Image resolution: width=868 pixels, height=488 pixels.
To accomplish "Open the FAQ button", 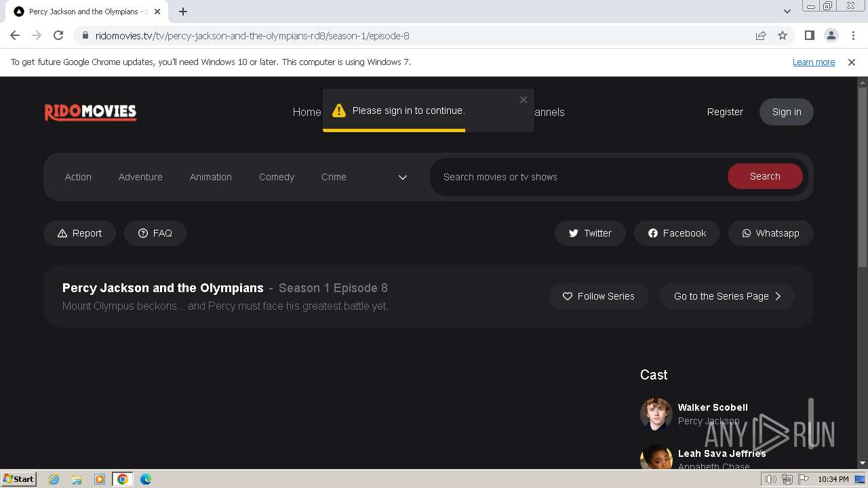I will [x=155, y=233].
